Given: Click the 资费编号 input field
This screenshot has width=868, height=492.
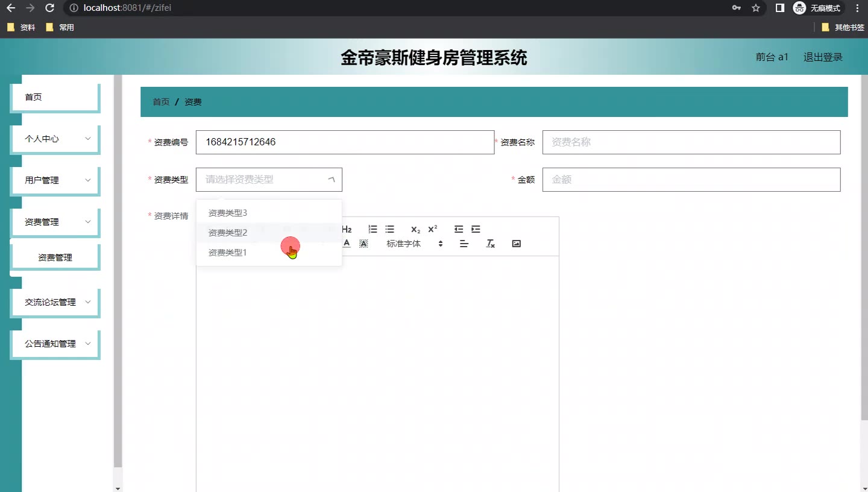Looking at the screenshot, I should point(345,142).
